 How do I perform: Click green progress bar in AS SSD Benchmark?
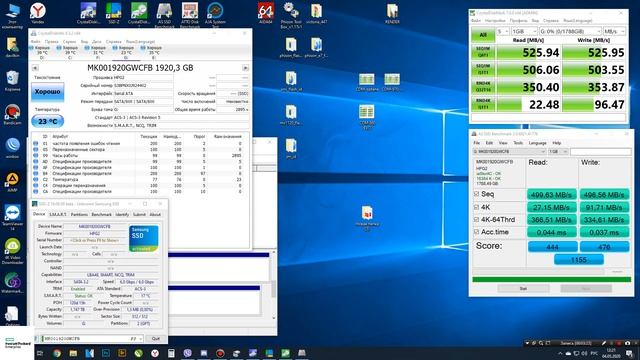click(x=551, y=280)
